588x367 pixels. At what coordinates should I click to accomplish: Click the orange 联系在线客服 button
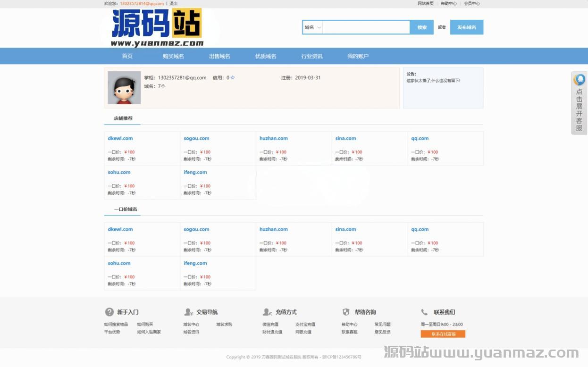(443, 334)
